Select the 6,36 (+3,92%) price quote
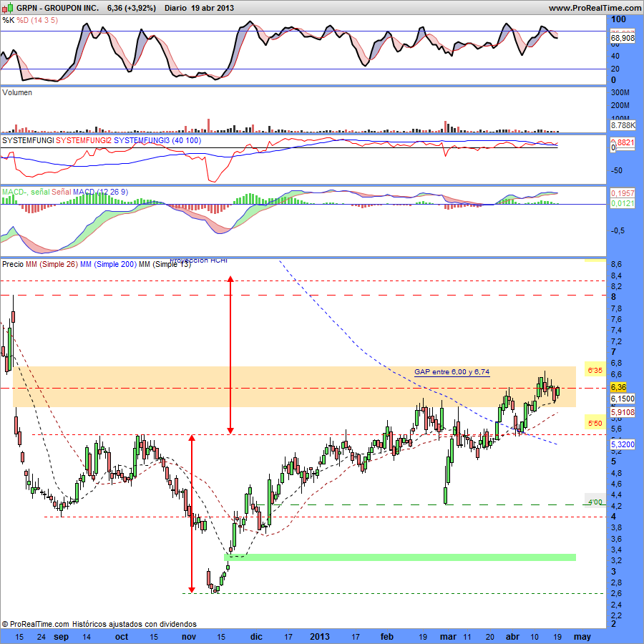Screen dimensions: 644x644 (132, 8)
